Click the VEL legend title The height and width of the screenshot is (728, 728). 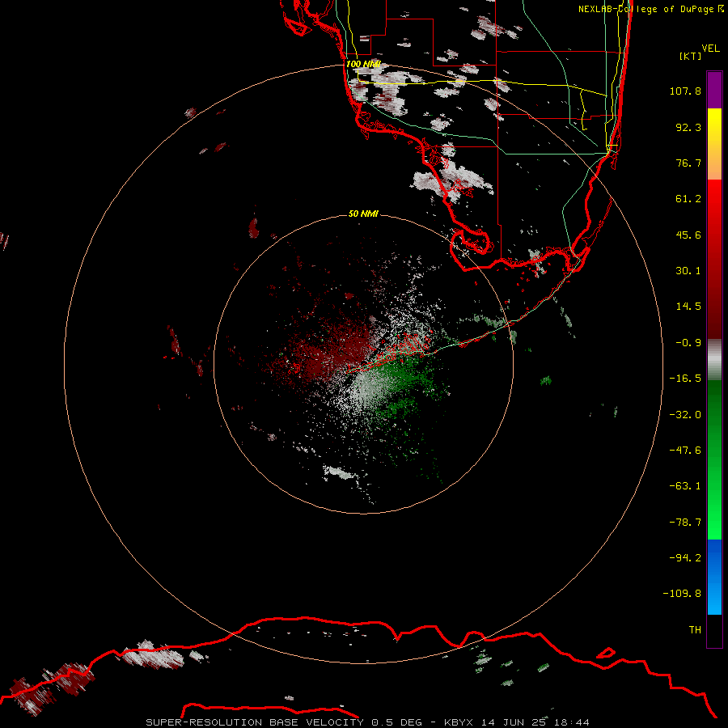(710, 49)
